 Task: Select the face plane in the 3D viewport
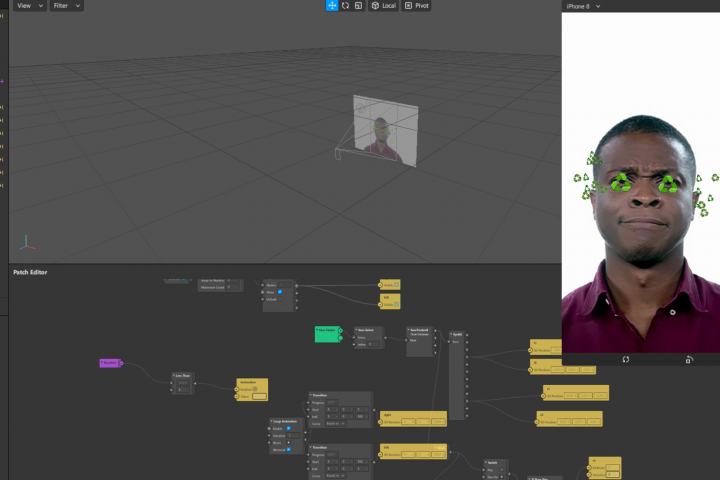tap(385, 130)
